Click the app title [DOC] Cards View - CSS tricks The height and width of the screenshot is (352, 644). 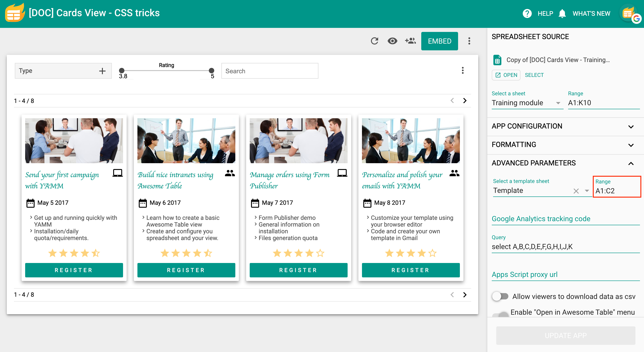(x=94, y=13)
